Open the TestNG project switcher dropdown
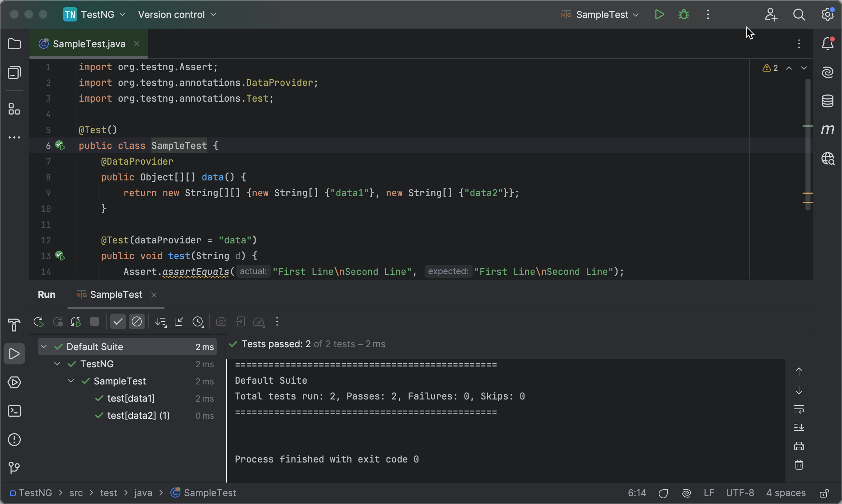Image resolution: width=842 pixels, height=504 pixels. pyautogui.click(x=94, y=15)
